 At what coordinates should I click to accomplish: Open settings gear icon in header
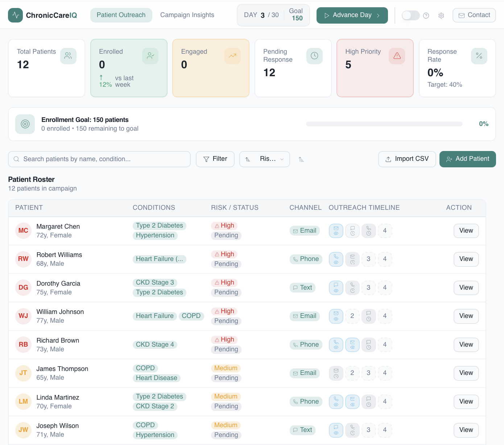(441, 16)
